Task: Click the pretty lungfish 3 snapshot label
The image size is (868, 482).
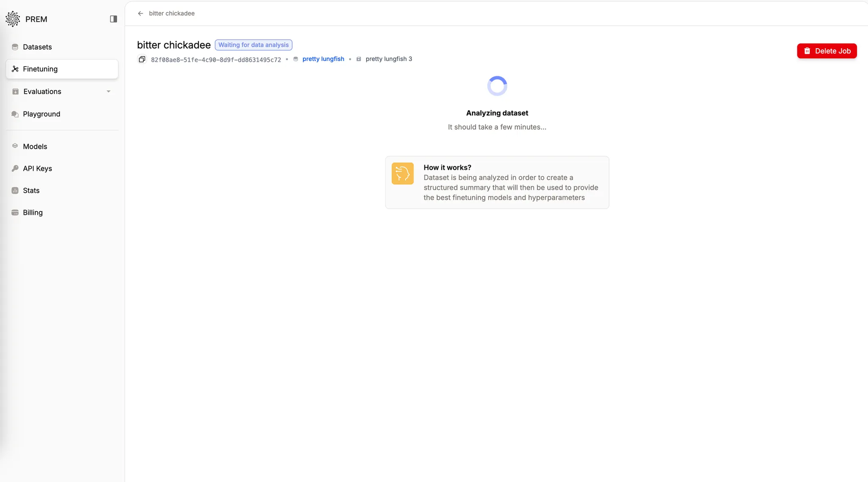Action: tap(388, 59)
